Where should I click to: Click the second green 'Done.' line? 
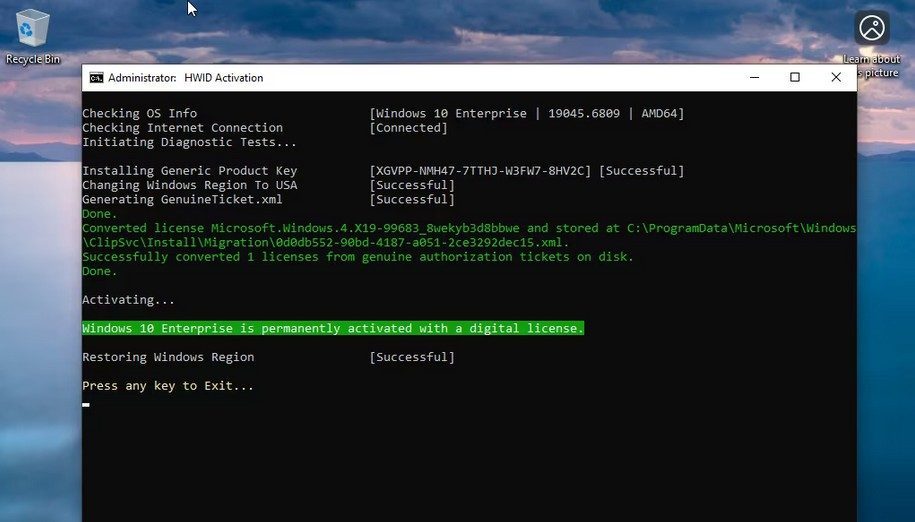point(100,271)
